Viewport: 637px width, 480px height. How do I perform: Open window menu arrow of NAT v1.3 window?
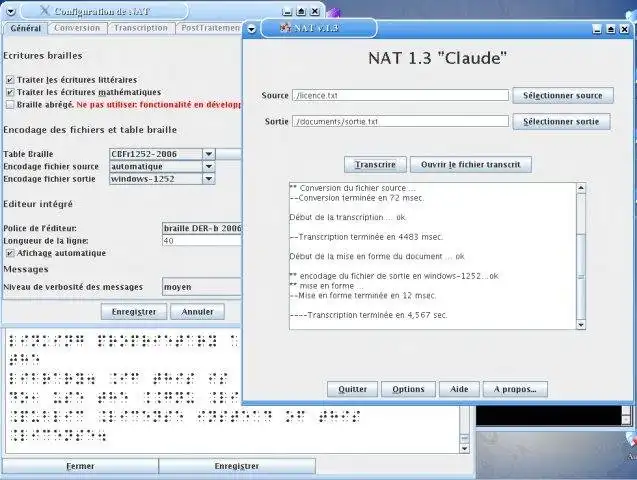pos(252,29)
